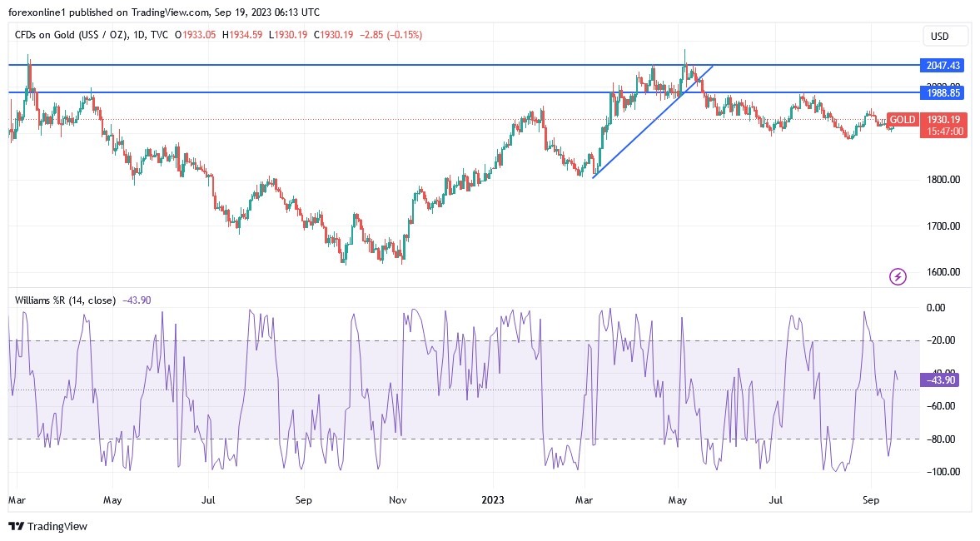Click the 15:47:00 candle countdown label
The height and width of the screenshot is (541, 980).
click(x=945, y=132)
